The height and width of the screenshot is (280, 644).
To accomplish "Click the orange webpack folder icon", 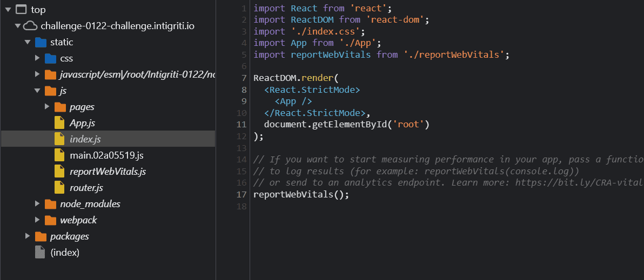I will pos(50,220).
